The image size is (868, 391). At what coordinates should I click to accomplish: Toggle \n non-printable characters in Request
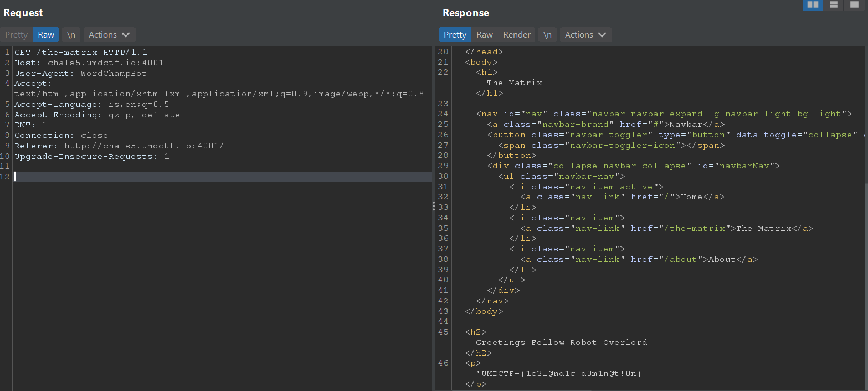71,34
